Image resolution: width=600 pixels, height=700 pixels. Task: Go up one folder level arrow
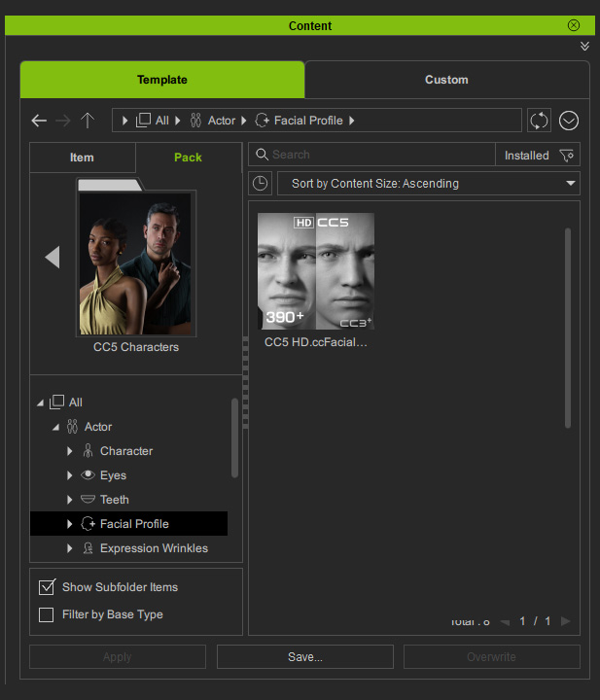(x=88, y=121)
